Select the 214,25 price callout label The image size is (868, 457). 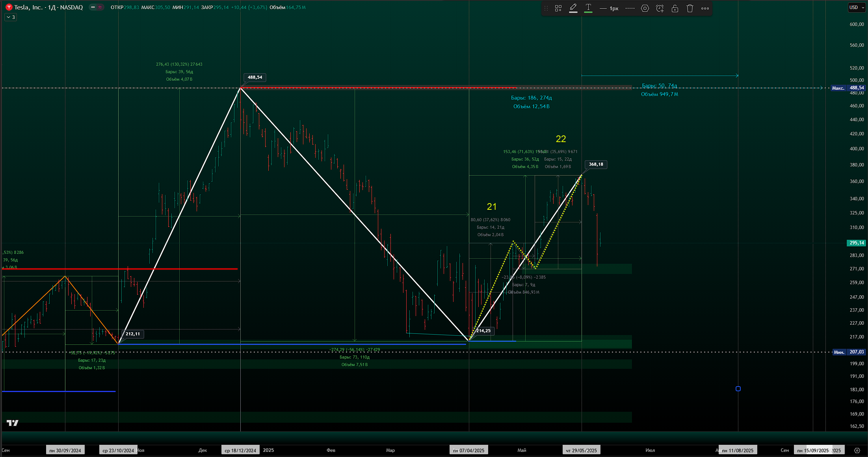(483, 331)
